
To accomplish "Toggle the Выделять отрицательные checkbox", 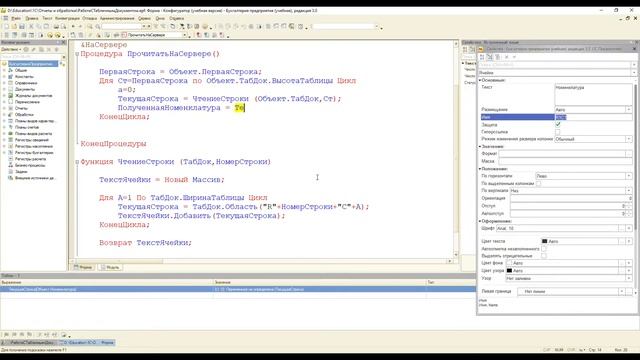I will click(544, 256).
